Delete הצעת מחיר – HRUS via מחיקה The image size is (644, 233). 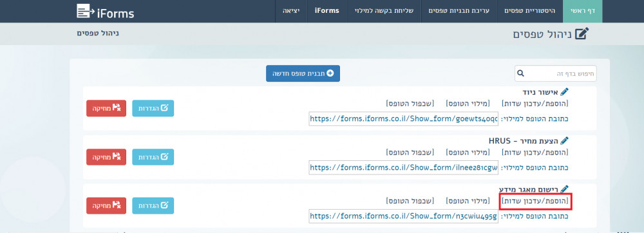pyautogui.click(x=106, y=157)
